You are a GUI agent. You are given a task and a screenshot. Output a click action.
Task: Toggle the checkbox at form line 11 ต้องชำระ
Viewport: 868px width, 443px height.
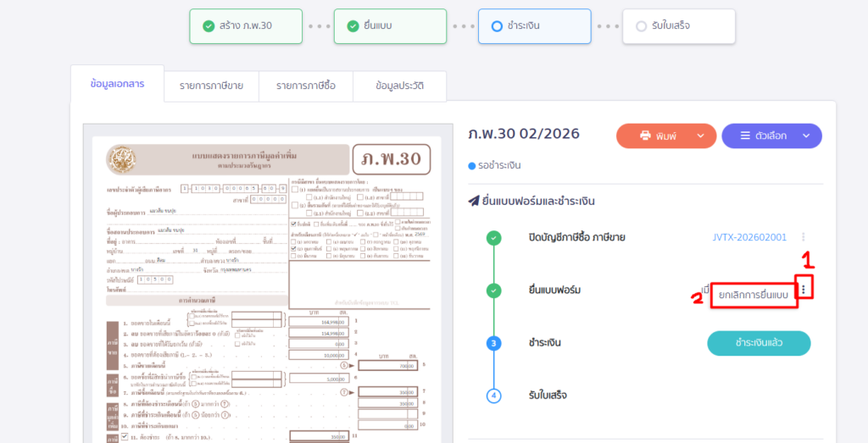click(x=124, y=436)
